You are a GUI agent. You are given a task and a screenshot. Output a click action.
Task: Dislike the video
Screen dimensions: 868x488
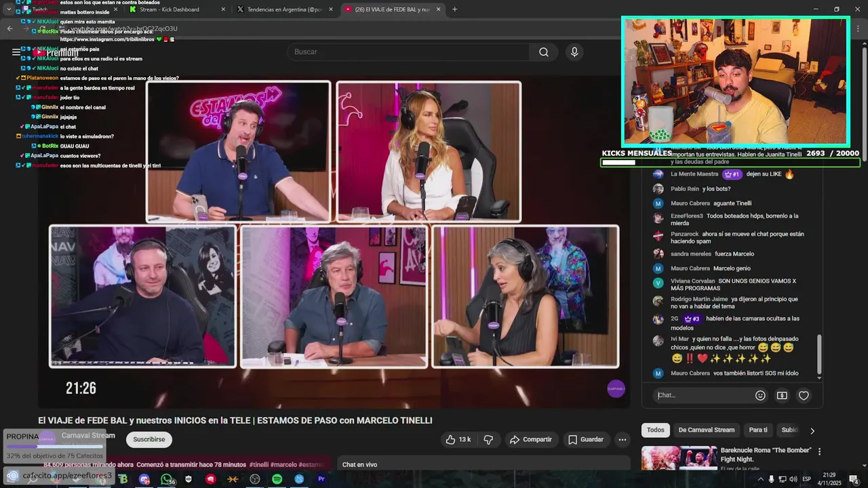click(488, 439)
